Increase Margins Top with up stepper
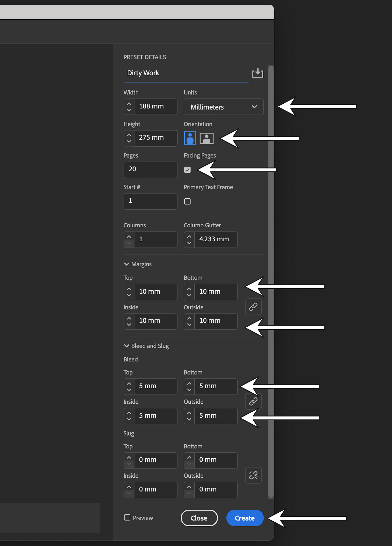This screenshot has width=392, height=546. tap(129, 289)
